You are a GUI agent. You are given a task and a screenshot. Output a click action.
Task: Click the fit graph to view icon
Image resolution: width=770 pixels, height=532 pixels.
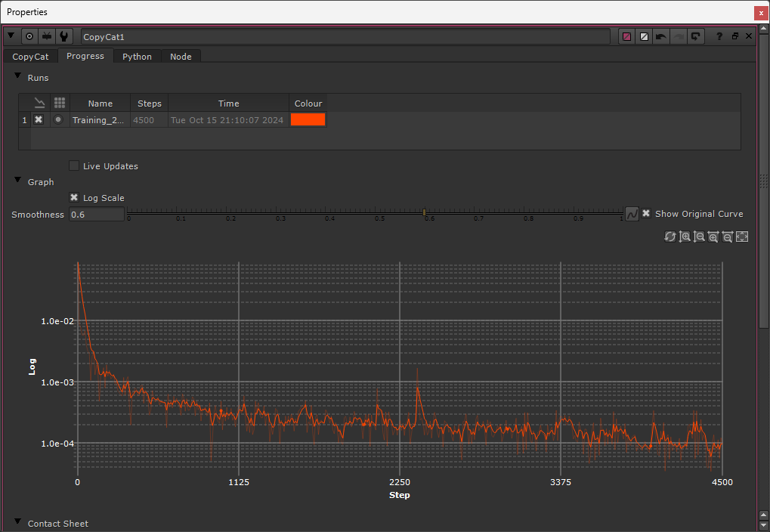tap(742, 237)
